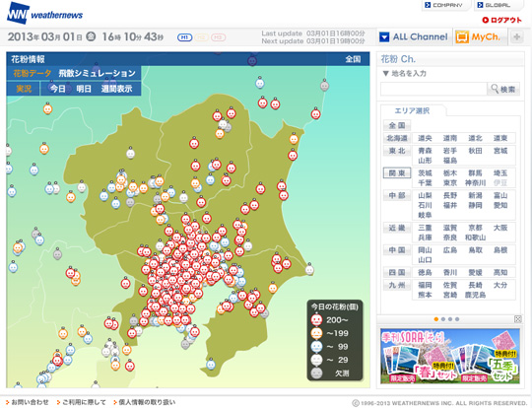Select the 実況 current-conditions view
Image resolution: width=532 pixels, height=408 pixels.
24,89
